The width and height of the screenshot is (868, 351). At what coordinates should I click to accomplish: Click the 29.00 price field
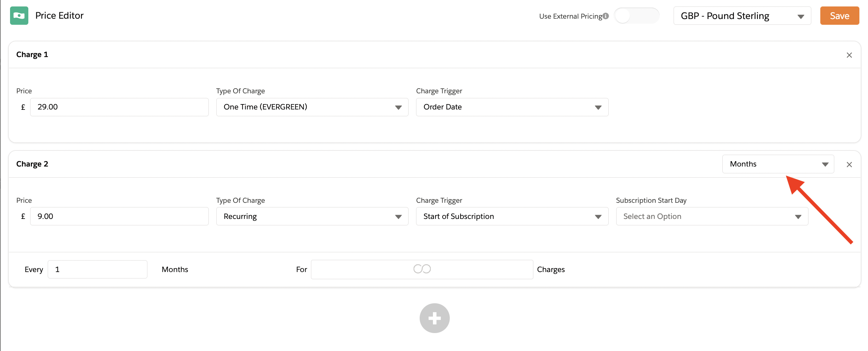[119, 107]
